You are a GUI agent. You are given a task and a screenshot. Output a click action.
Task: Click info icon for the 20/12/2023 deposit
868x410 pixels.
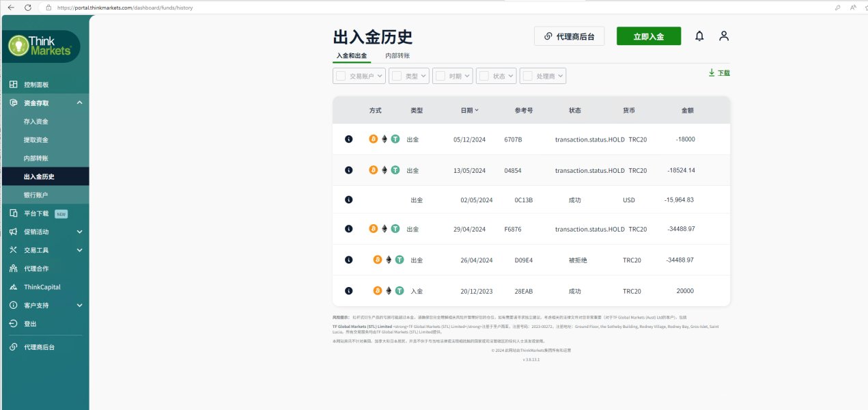(348, 291)
